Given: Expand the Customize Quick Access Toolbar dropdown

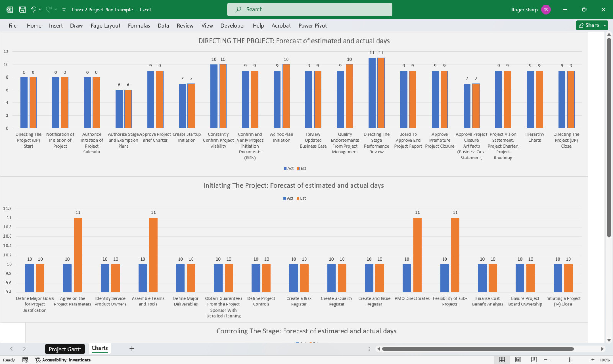Looking at the screenshot, I should (64, 10).
